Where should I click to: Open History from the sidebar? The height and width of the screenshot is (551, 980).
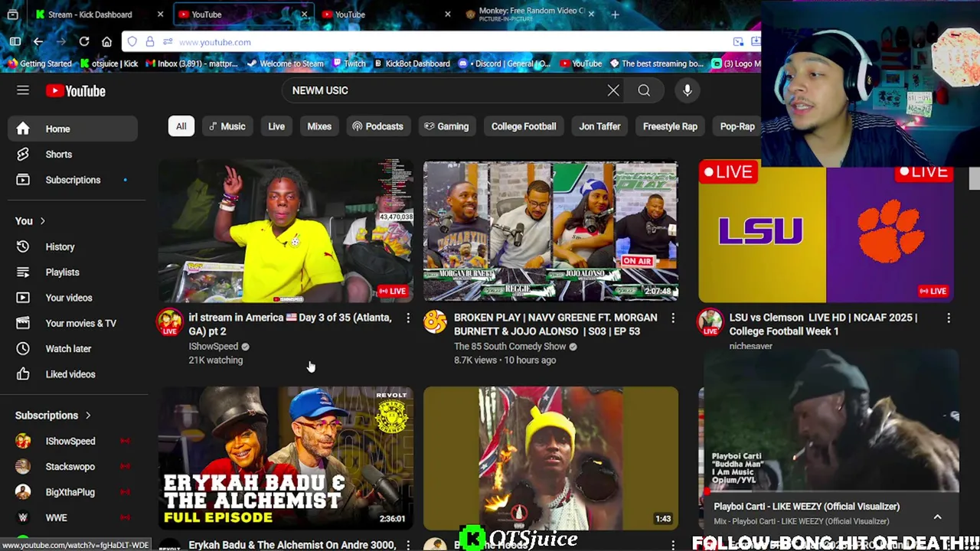tap(73, 246)
